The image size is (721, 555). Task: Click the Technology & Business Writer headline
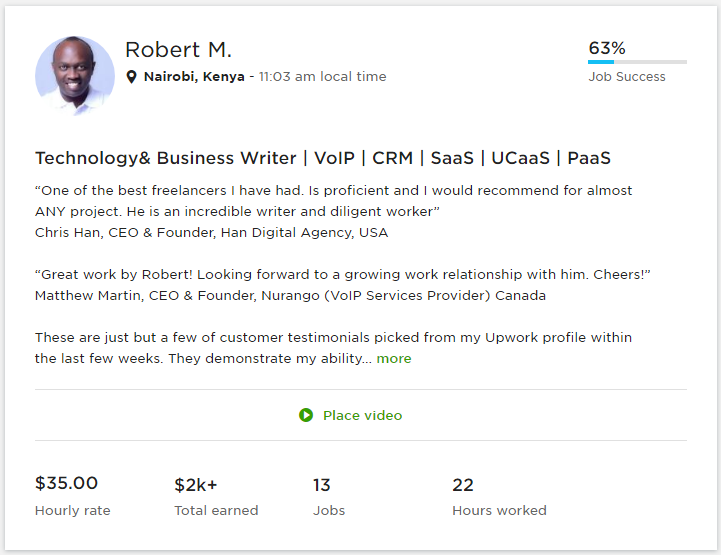tap(322, 158)
